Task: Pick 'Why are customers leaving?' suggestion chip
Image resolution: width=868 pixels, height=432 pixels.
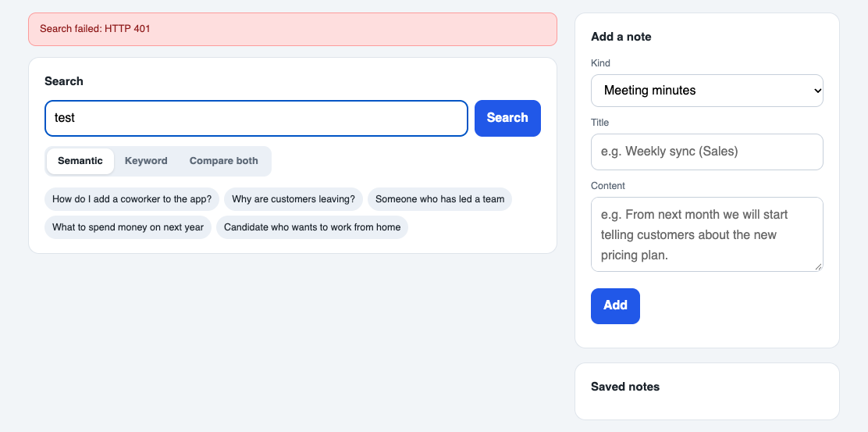Action: click(293, 199)
